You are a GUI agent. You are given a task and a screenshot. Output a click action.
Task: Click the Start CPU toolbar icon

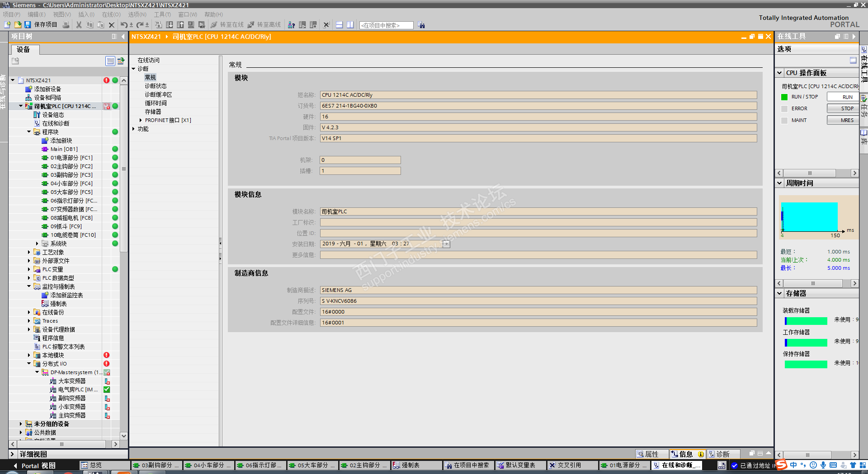[x=302, y=25]
